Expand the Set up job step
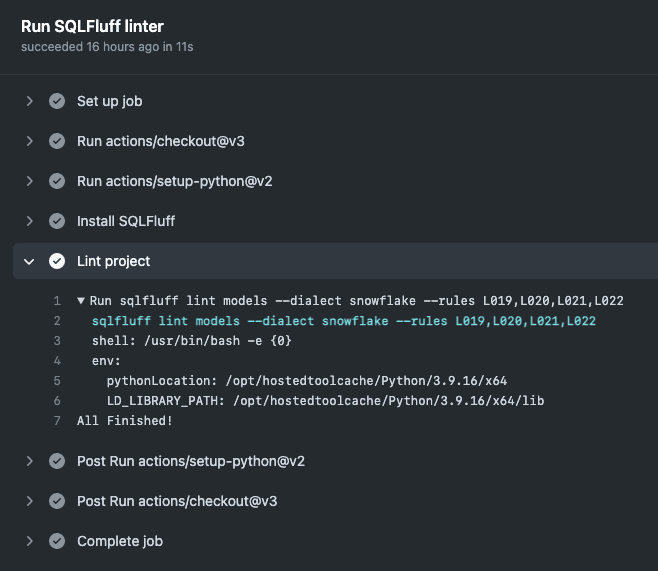This screenshot has height=571, width=658. (30, 101)
